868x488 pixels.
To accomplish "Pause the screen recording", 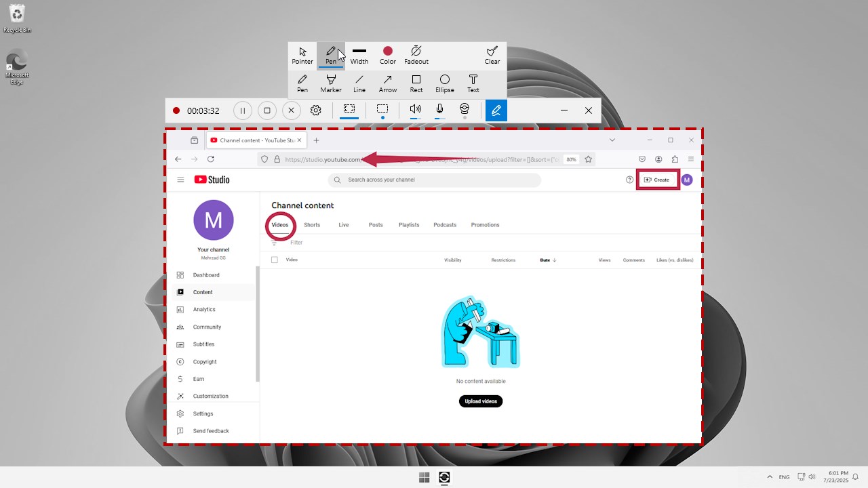I will (x=242, y=110).
